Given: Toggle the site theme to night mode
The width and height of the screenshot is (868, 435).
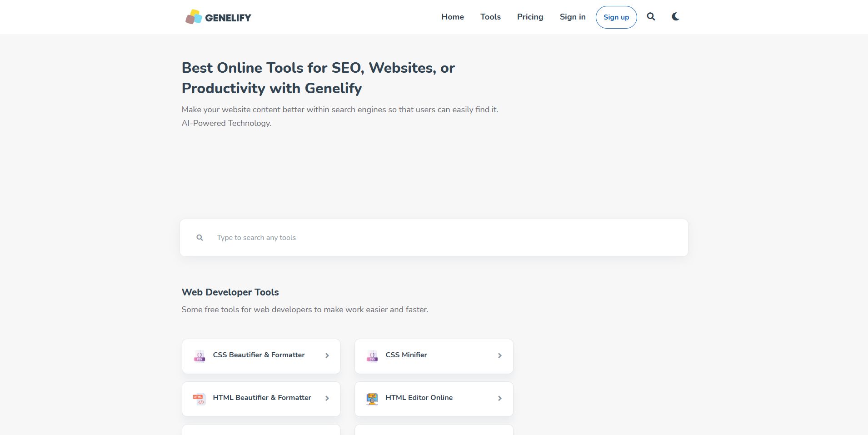Looking at the screenshot, I should pos(675,16).
